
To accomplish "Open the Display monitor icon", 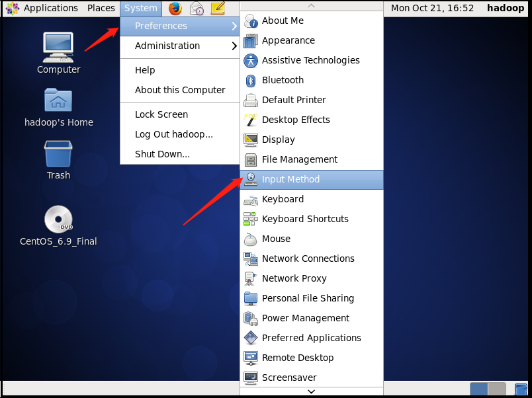I will pyautogui.click(x=251, y=139).
